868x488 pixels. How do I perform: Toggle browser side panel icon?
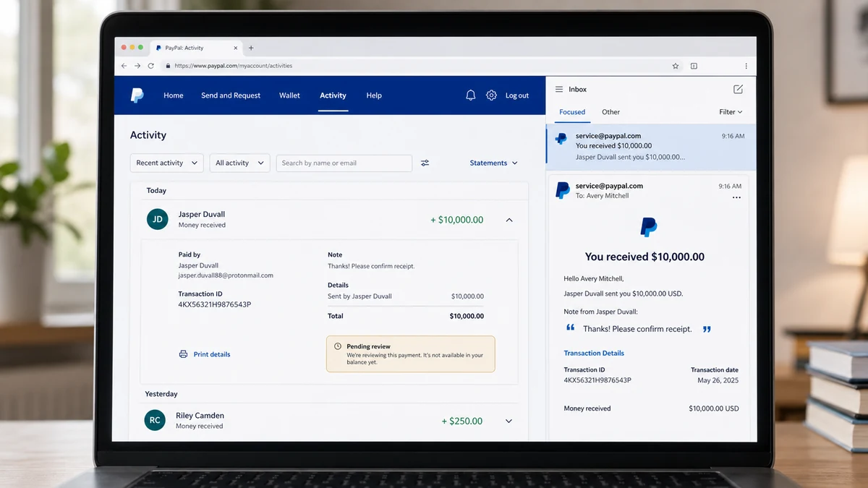pyautogui.click(x=694, y=66)
